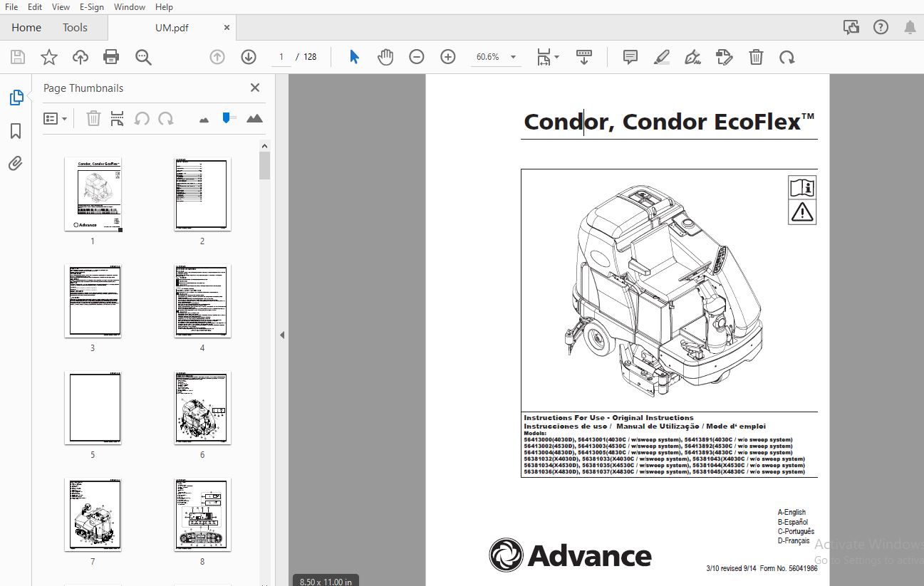This screenshot has height=586, width=924.
Task: Switch to the Tools tab
Action: coord(75,28)
